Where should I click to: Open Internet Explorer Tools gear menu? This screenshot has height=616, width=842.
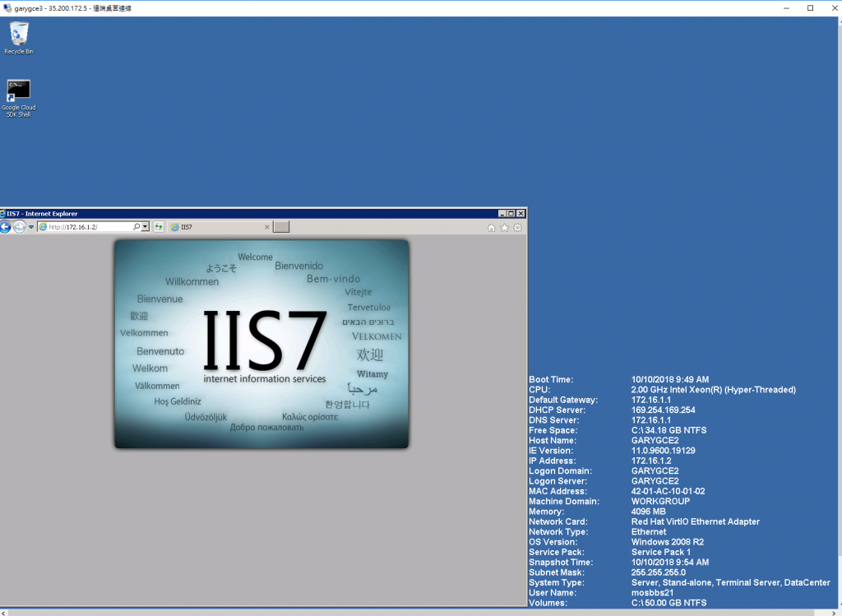click(518, 228)
